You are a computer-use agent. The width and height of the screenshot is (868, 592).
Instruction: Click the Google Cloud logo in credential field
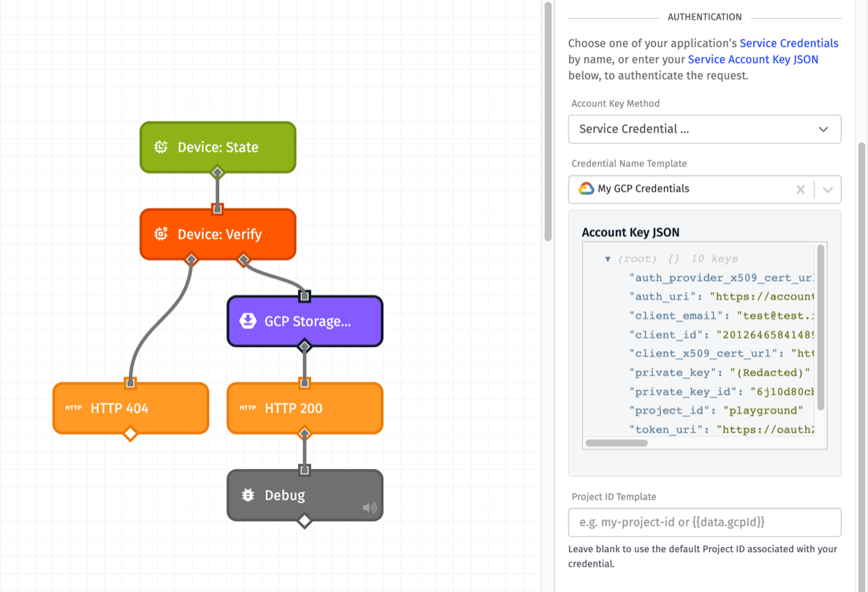[587, 189]
